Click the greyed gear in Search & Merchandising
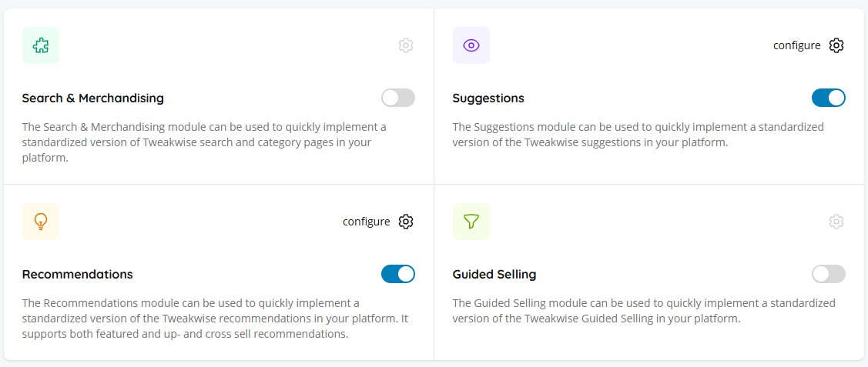The height and width of the screenshot is (367, 868). (406, 45)
